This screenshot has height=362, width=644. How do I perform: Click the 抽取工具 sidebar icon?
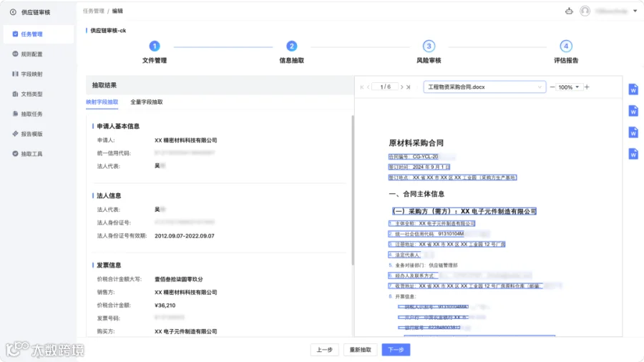pos(15,154)
